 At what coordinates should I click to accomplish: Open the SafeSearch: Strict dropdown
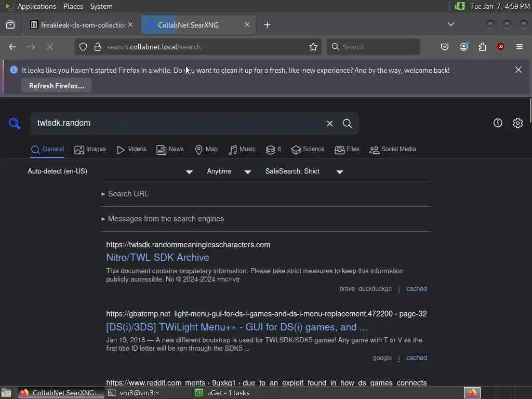(x=304, y=171)
